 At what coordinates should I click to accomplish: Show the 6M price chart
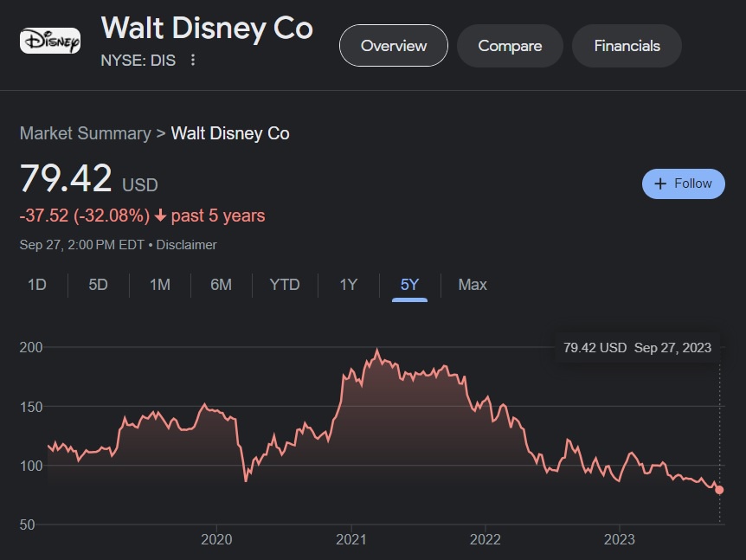[x=221, y=285]
